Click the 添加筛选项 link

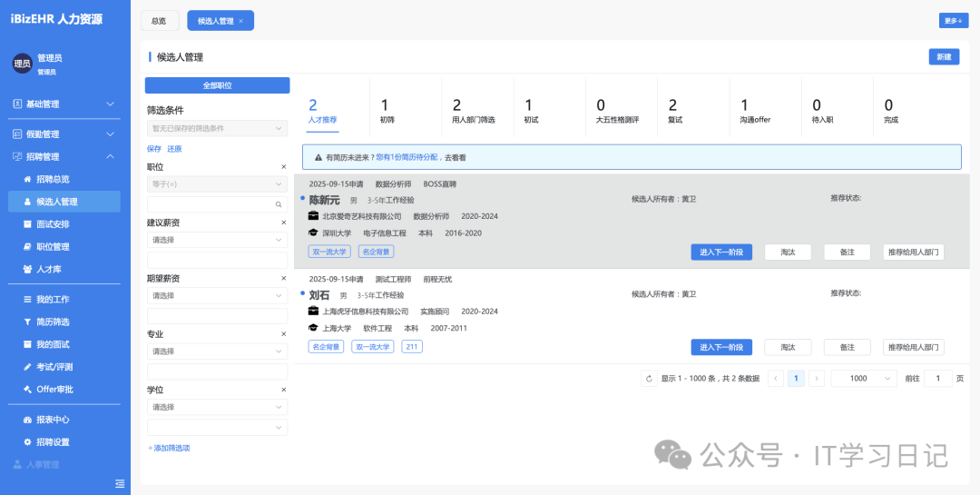pyautogui.click(x=169, y=448)
